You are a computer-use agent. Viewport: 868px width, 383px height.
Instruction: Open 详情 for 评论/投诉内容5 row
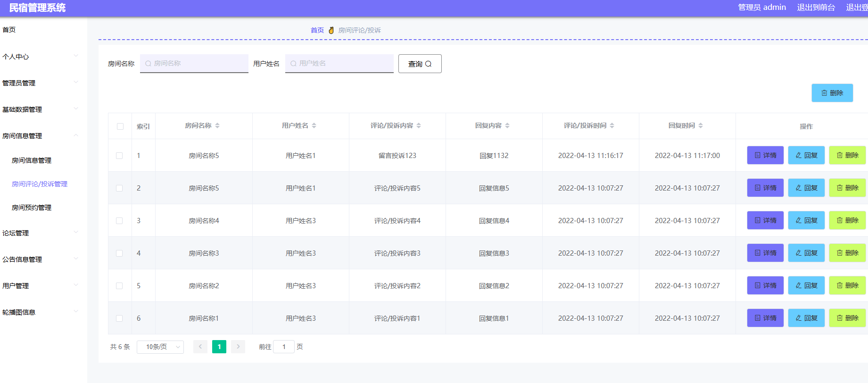tap(765, 188)
